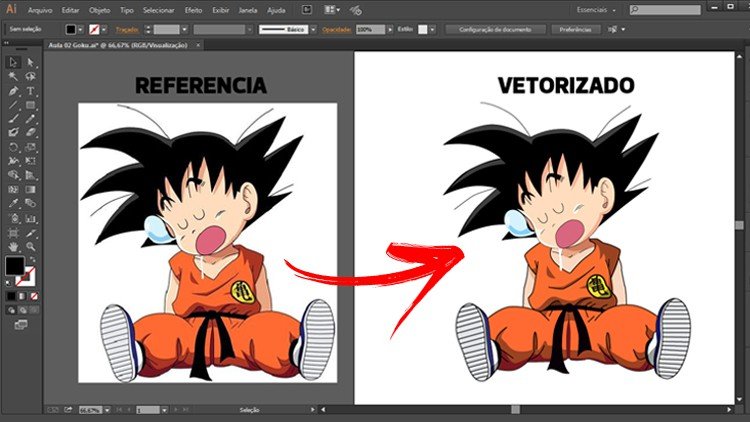Open the Básico brush definition dropdown
Image resolution: width=750 pixels, height=422 pixels.
[x=313, y=30]
